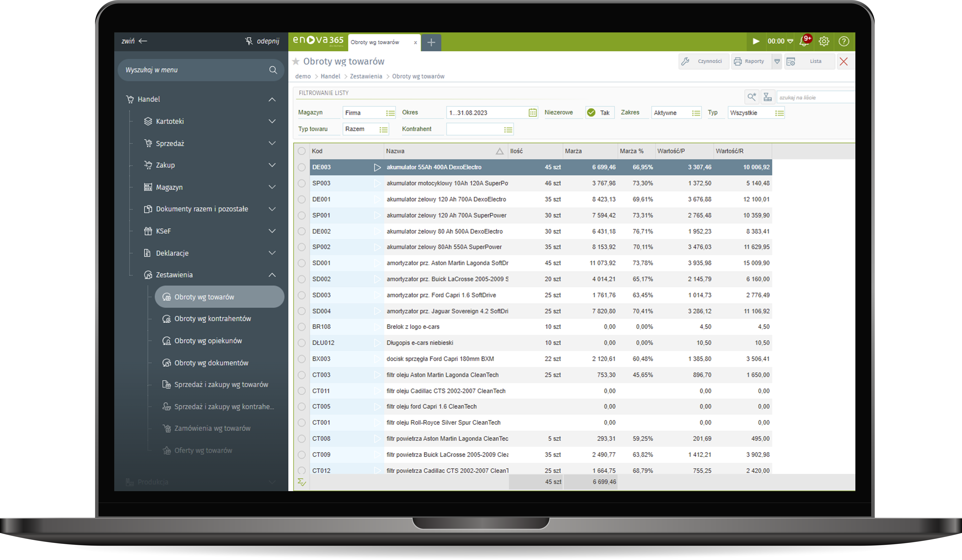Open Obroty wg kontrahentów menu item
Screen dimensions: 962x560
pyautogui.click(x=212, y=319)
